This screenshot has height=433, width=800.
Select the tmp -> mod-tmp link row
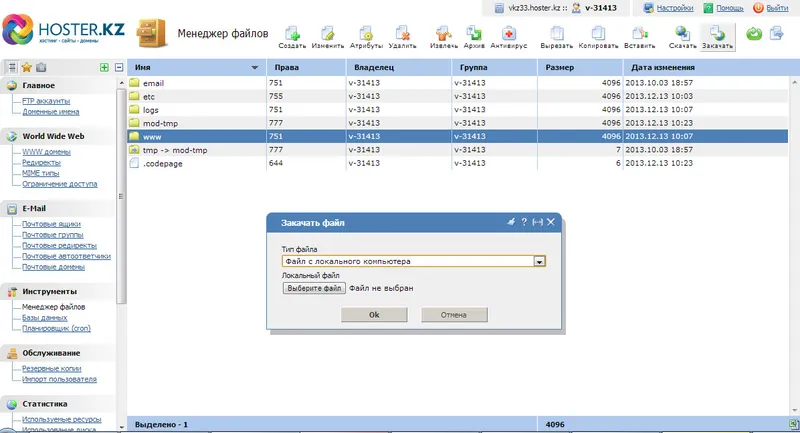[x=459, y=150]
